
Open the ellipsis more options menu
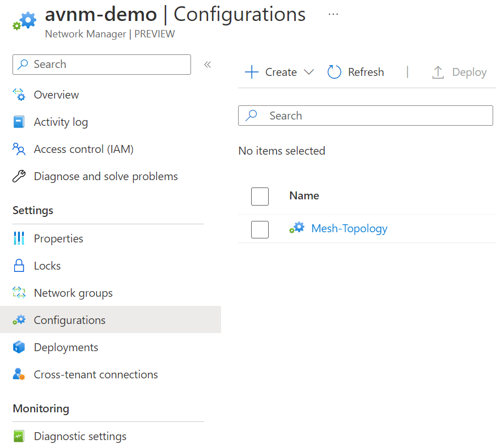pyautogui.click(x=333, y=14)
